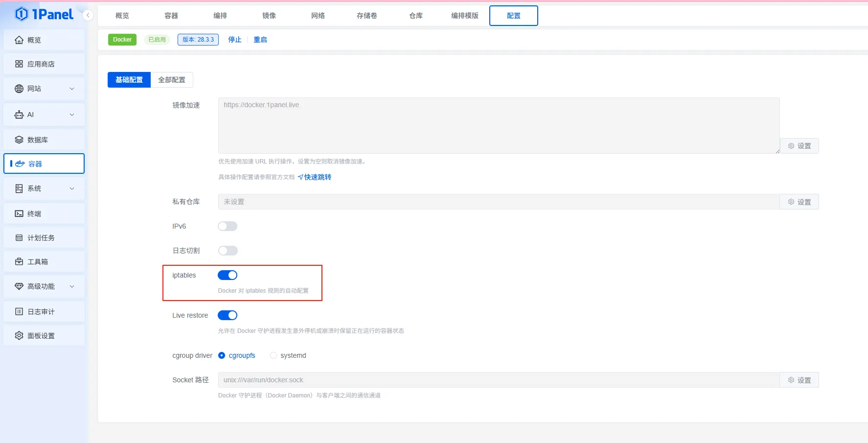The height and width of the screenshot is (443, 868).
Task: Open 日志审计 in the sidebar
Action: 44,312
